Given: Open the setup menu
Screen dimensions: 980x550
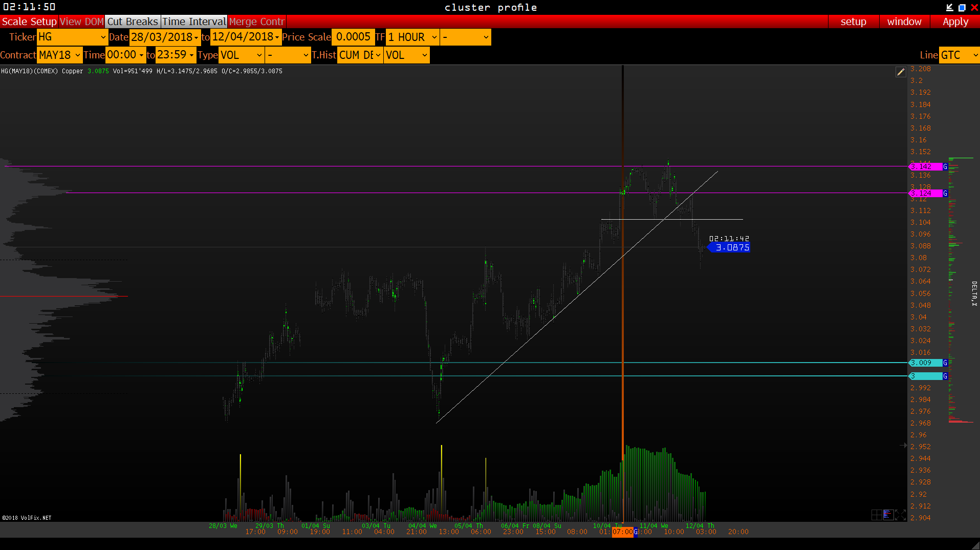Looking at the screenshot, I should (853, 22).
